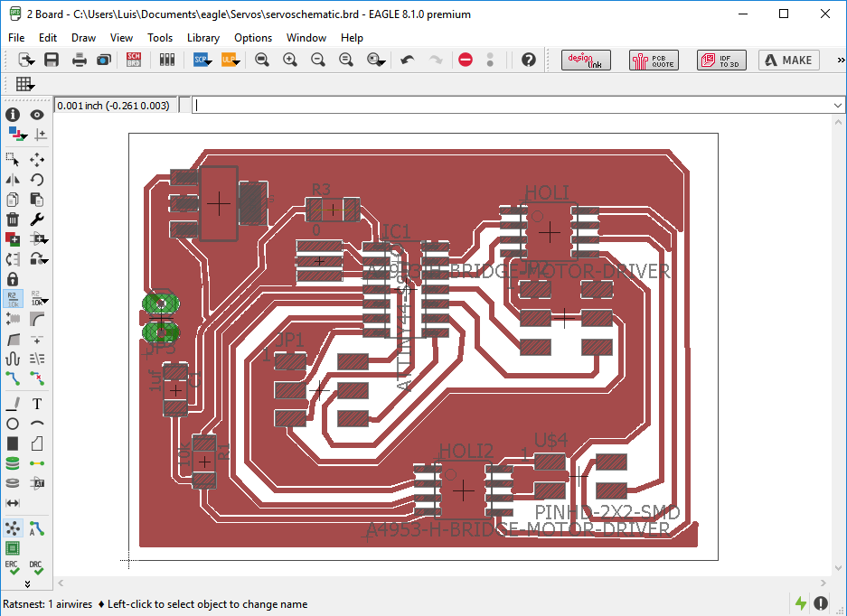Click the Design Link button
This screenshot has height=616, width=847.
click(x=586, y=60)
